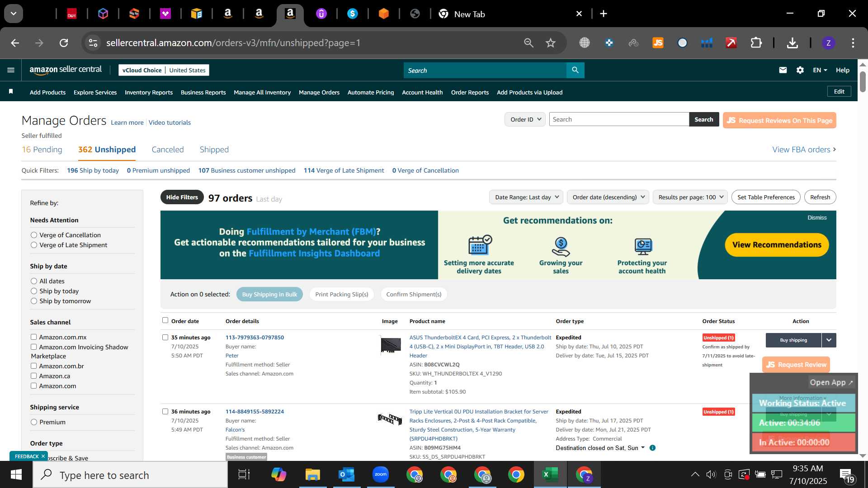Click Request Reviews On This Page button

(x=779, y=120)
